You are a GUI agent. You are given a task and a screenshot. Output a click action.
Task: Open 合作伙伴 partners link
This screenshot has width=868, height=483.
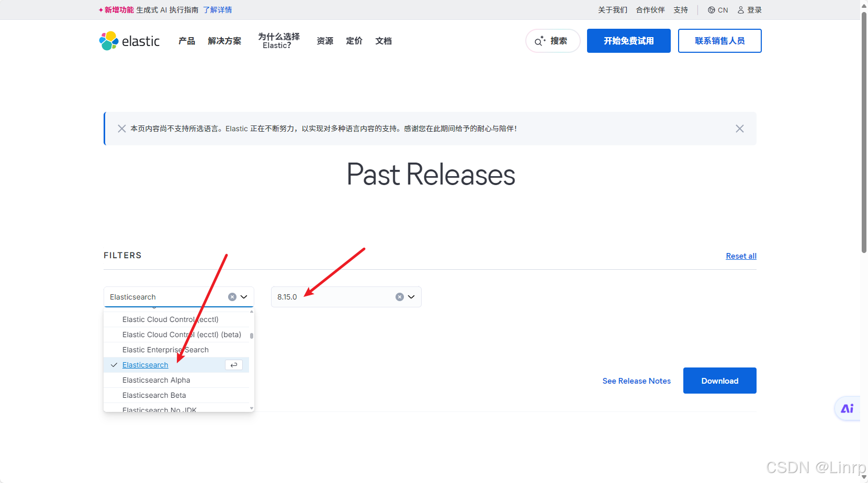[650, 10]
